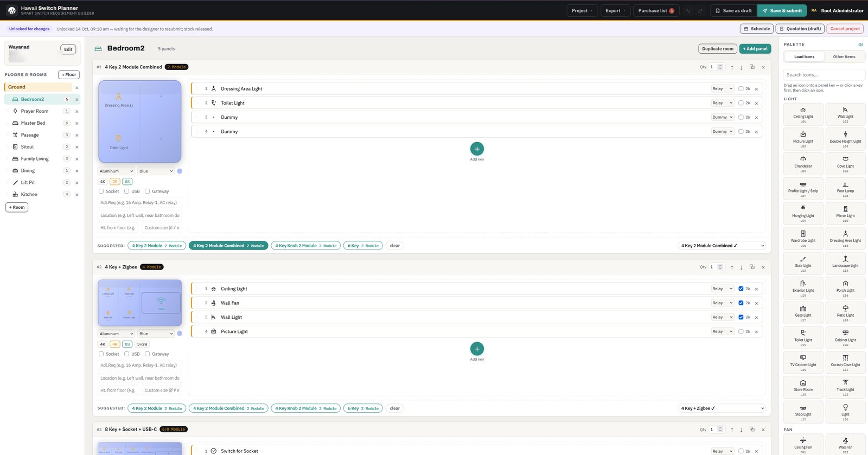Open Blue color dropdown on panel #2

[156, 334]
